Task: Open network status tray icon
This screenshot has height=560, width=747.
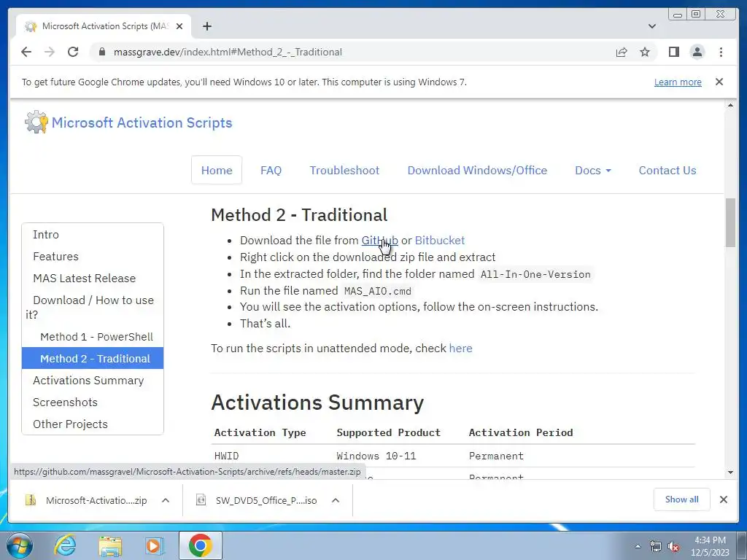Action: (656, 546)
